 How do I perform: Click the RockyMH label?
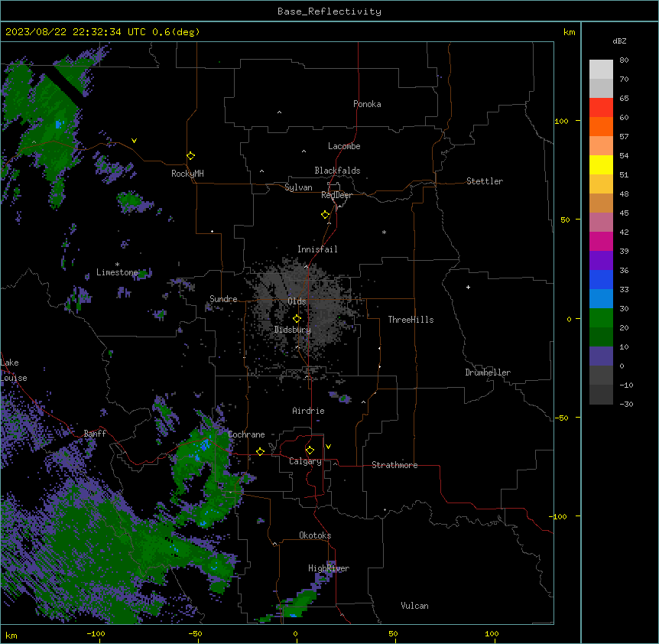[187, 174]
